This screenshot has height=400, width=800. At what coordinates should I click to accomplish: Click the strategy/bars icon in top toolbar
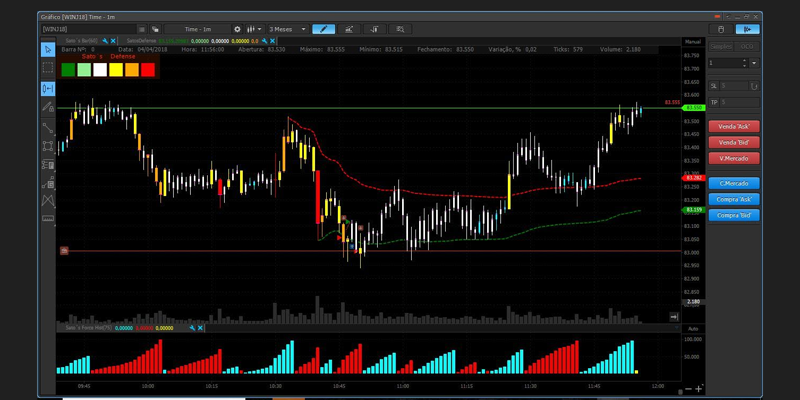[374, 29]
